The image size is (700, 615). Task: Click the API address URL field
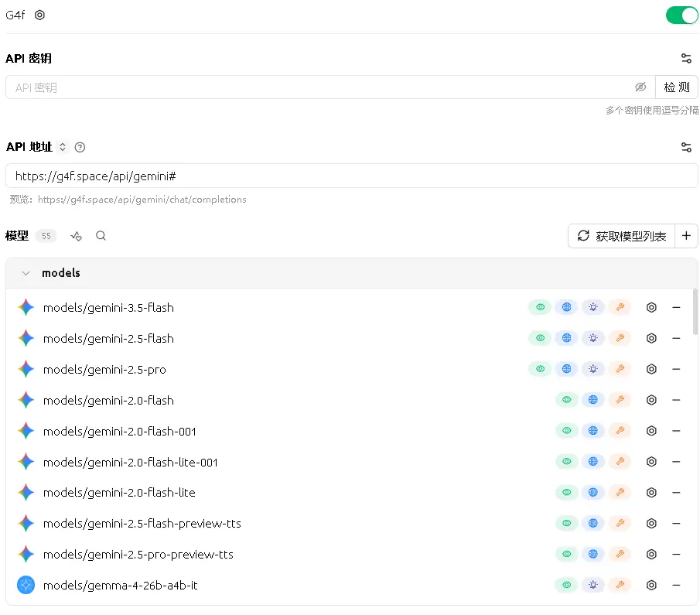351,176
